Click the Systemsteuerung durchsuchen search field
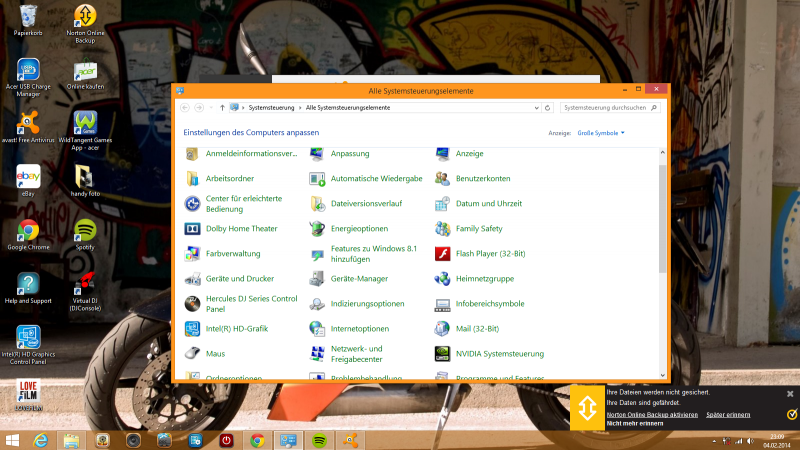Image resolution: width=800 pixels, height=450 pixels. pyautogui.click(x=607, y=107)
